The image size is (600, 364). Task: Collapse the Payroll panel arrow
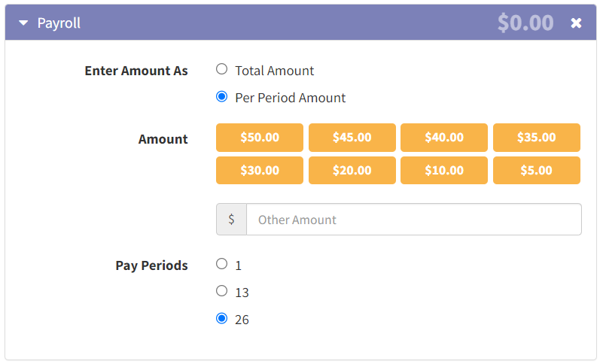click(23, 23)
